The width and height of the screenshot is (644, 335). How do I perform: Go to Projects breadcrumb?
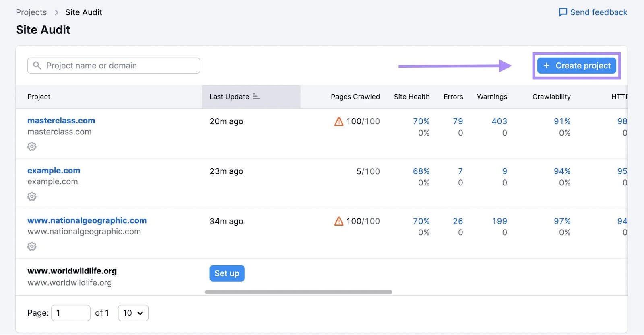(31, 12)
